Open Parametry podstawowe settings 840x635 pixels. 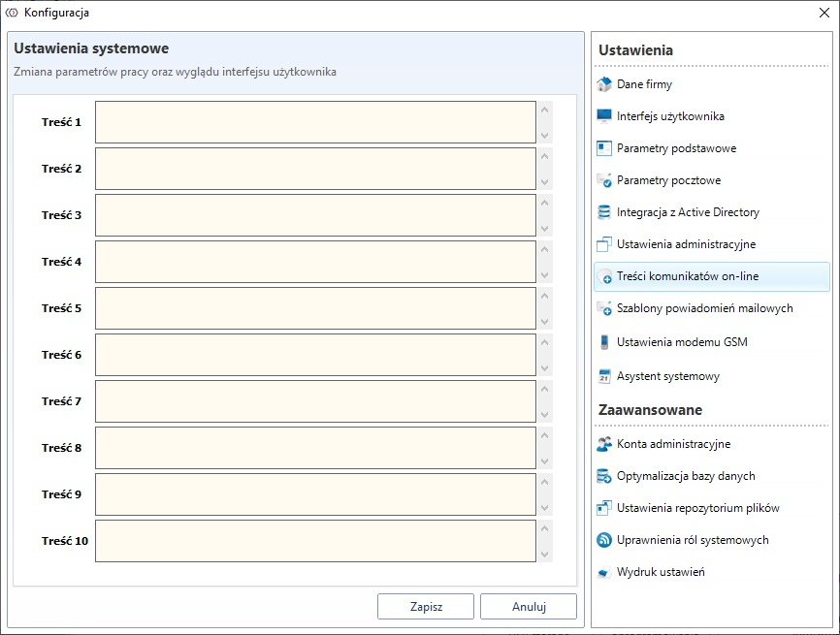[676, 148]
